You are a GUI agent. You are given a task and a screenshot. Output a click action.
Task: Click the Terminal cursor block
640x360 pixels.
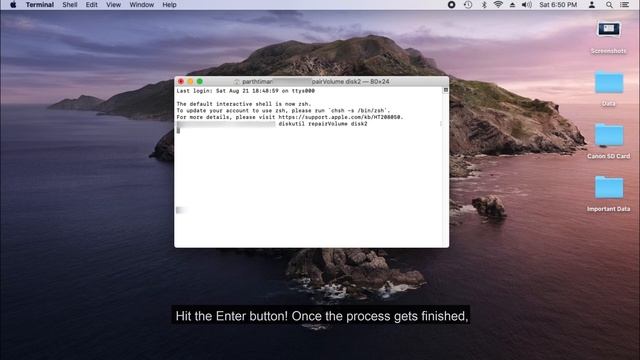click(x=178, y=131)
